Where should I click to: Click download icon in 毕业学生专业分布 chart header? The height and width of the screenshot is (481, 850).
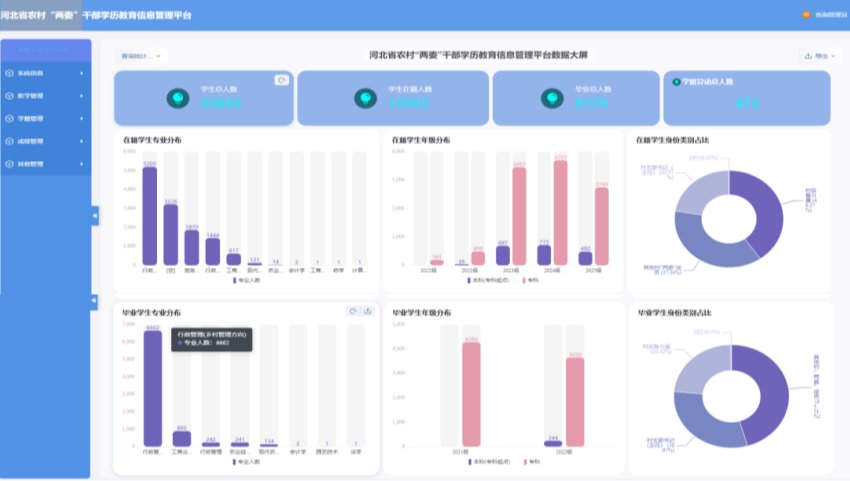pos(367,311)
